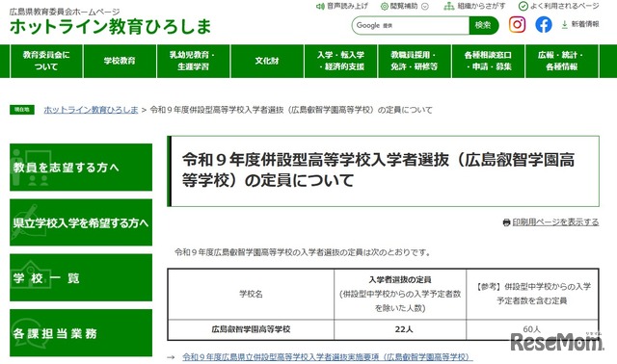The height and width of the screenshot is (364, 617).
Task: Click the よく利用されるページ checkmark icon
Action: pos(523,7)
